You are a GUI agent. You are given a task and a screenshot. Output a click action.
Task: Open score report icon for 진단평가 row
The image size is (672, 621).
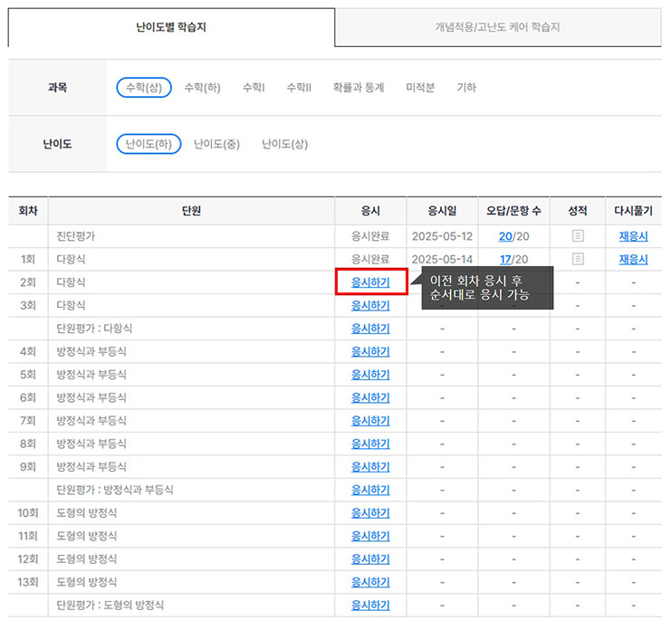pos(577,236)
